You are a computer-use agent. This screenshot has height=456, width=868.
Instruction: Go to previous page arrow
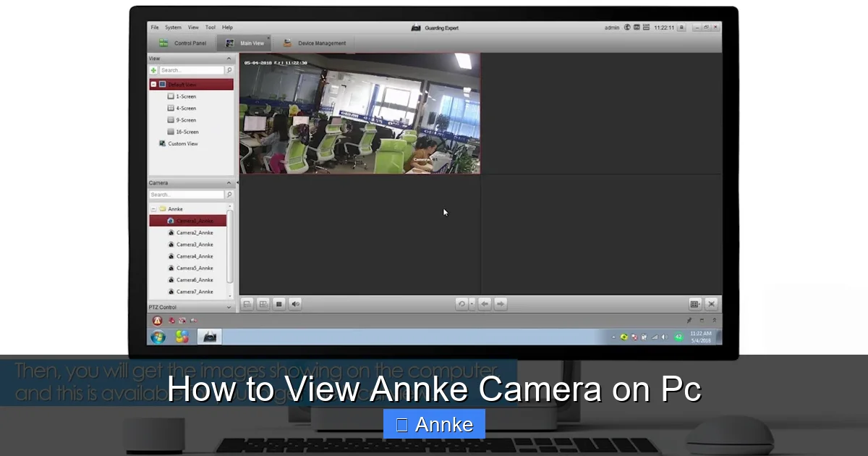tap(485, 304)
